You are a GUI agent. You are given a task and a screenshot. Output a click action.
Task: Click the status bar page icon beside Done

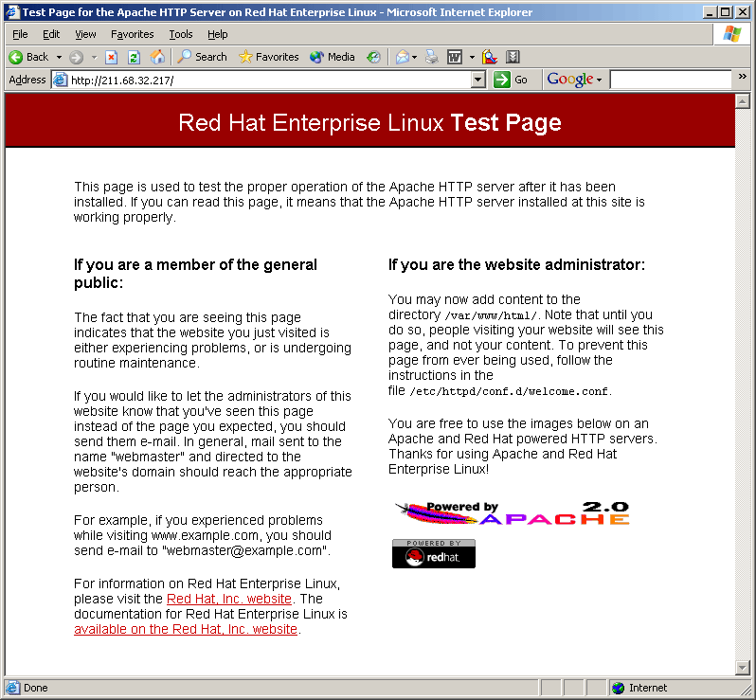coord(12,688)
